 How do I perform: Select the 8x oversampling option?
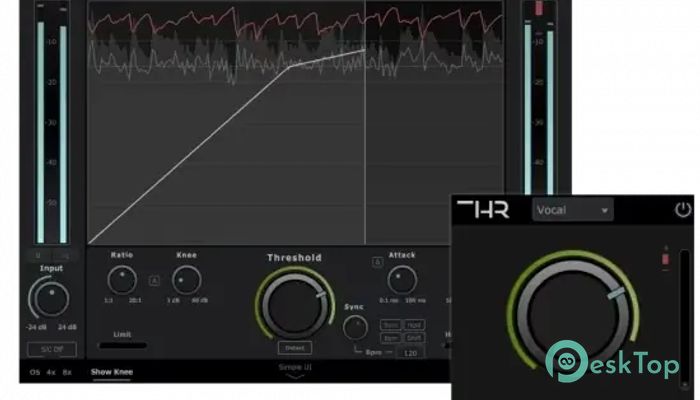68,373
